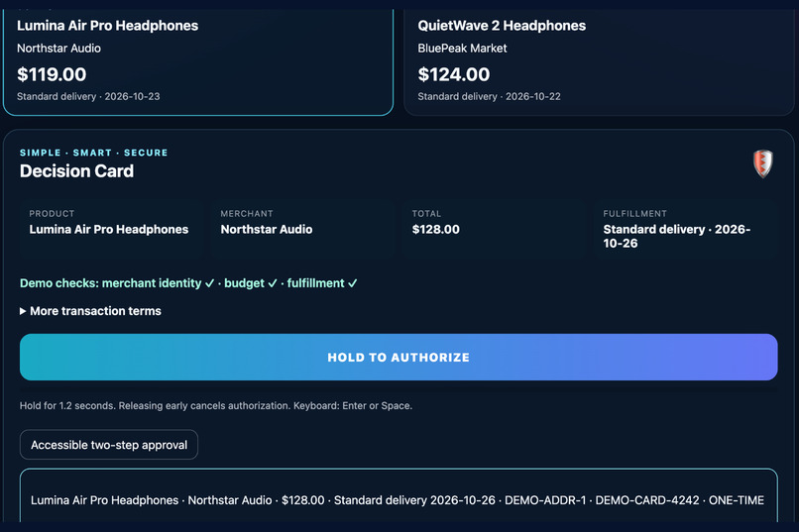Viewport: 799px width, 532px height.
Task: Click the Simple · Smart · Secure tagline
Action: click(94, 153)
